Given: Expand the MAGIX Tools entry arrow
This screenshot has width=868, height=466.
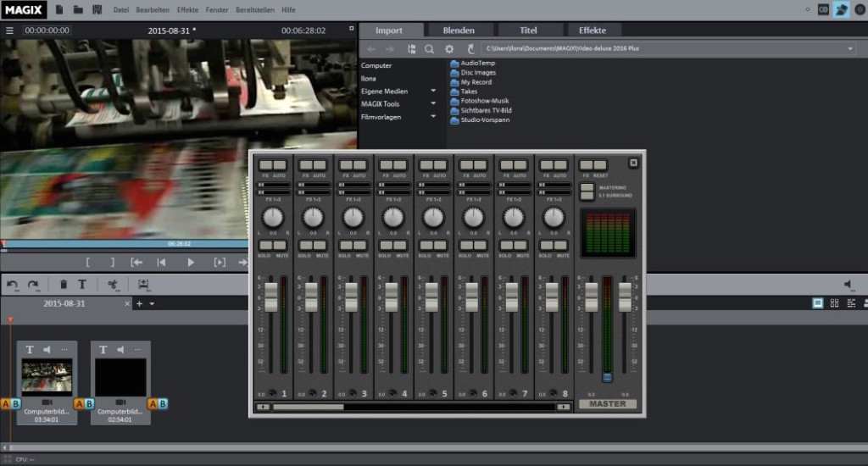Looking at the screenshot, I should (433, 103).
